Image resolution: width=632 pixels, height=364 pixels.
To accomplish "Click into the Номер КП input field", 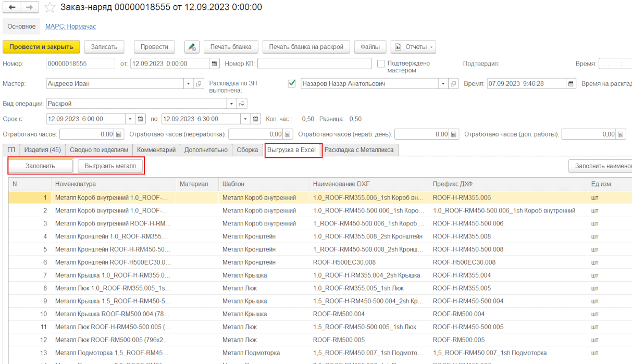I will click(313, 64).
